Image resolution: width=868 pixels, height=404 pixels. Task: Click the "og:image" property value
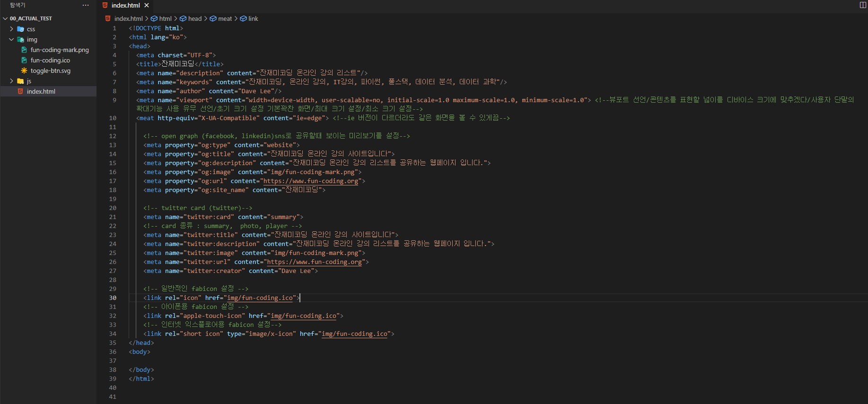pyautogui.click(x=216, y=172)
